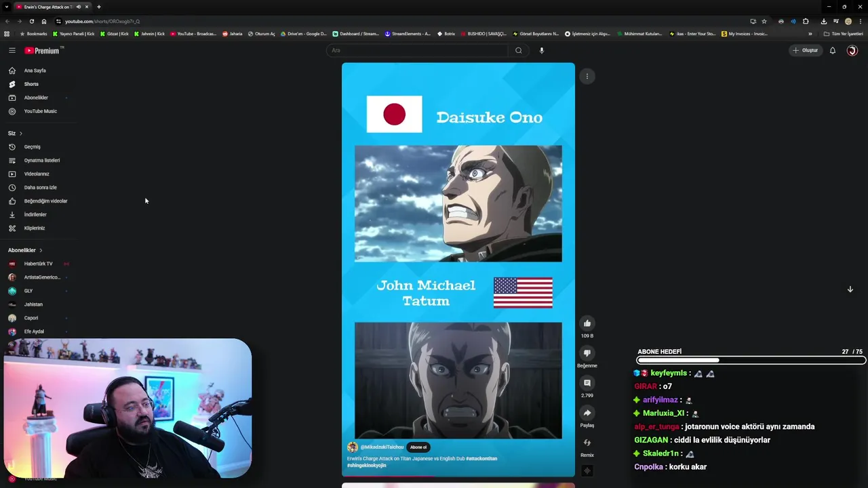The width and height of the screenshot is (868, 488).
Task: Click the Short's progress bar
Action: (458, 476)
